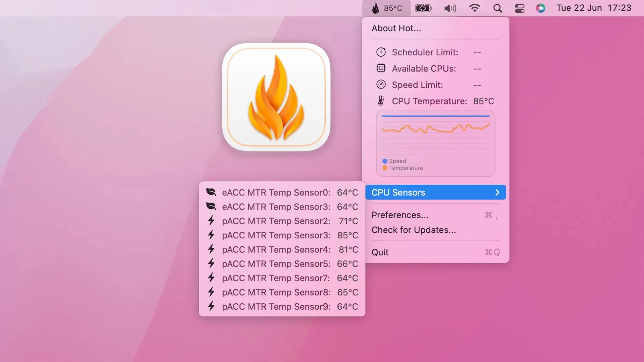
Task: Select pACC MTR Temp Sensor7 label
Action: pos(276,278)
